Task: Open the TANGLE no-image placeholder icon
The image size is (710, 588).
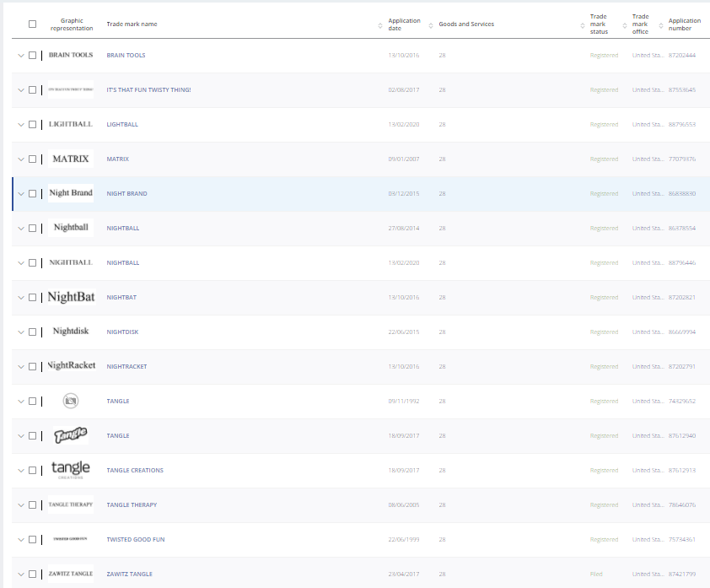Action: (71, 401)
